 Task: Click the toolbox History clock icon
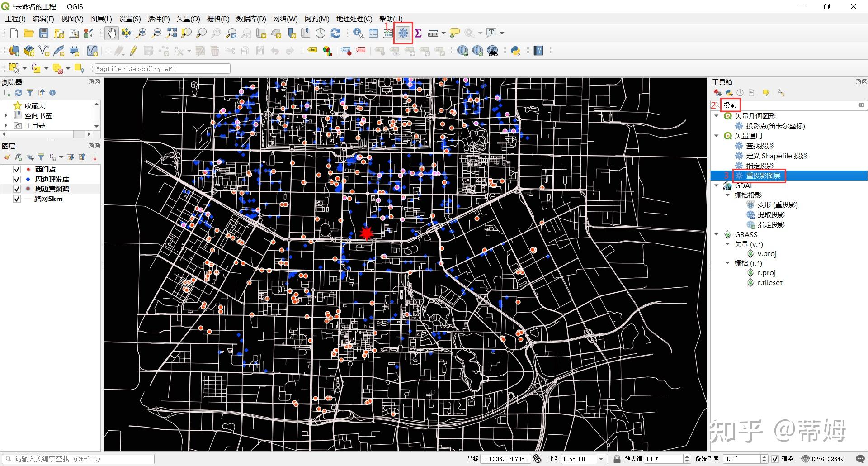click(740, 93)
